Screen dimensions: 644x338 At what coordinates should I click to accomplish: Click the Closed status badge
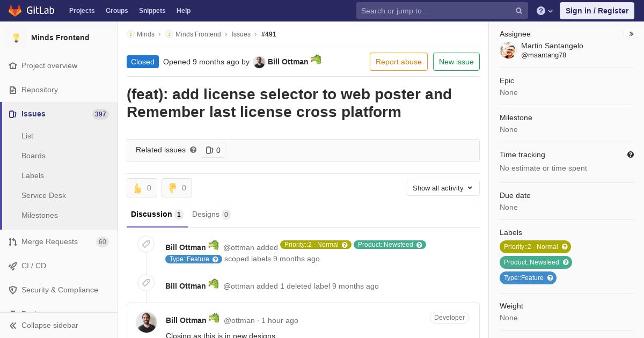[x=143, y=62]
